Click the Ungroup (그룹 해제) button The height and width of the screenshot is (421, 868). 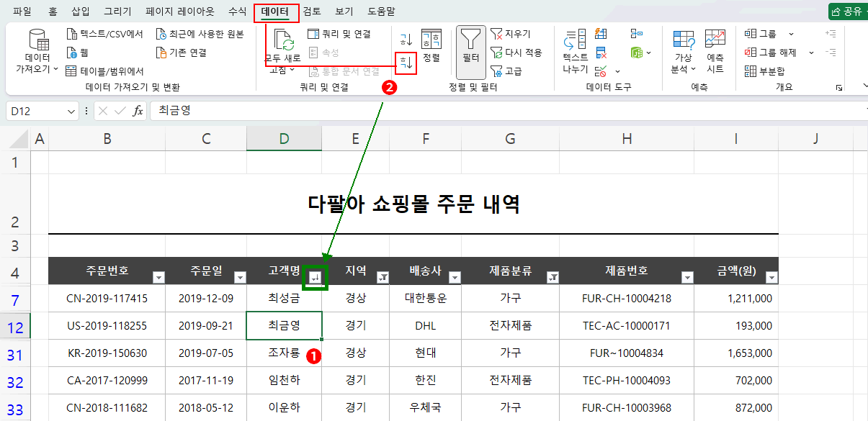click(771, 53)
